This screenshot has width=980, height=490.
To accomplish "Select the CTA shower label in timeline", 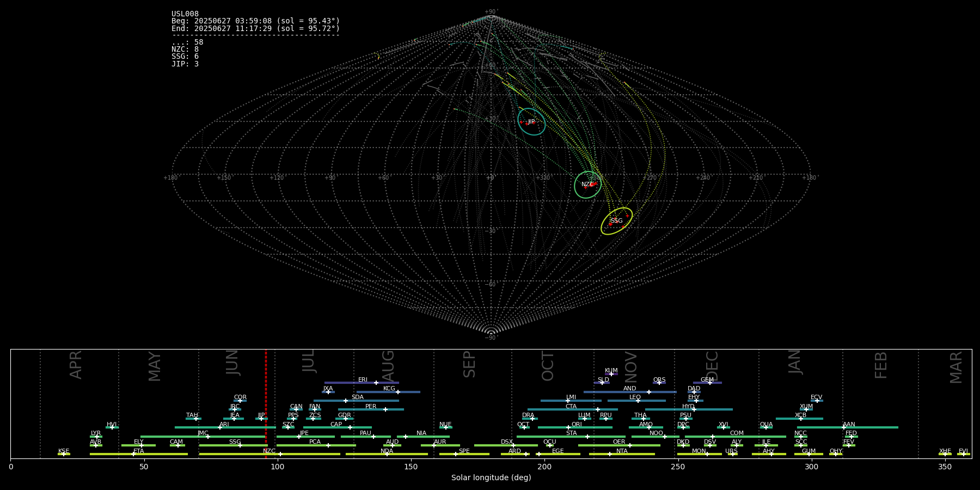I will (571, 407).
